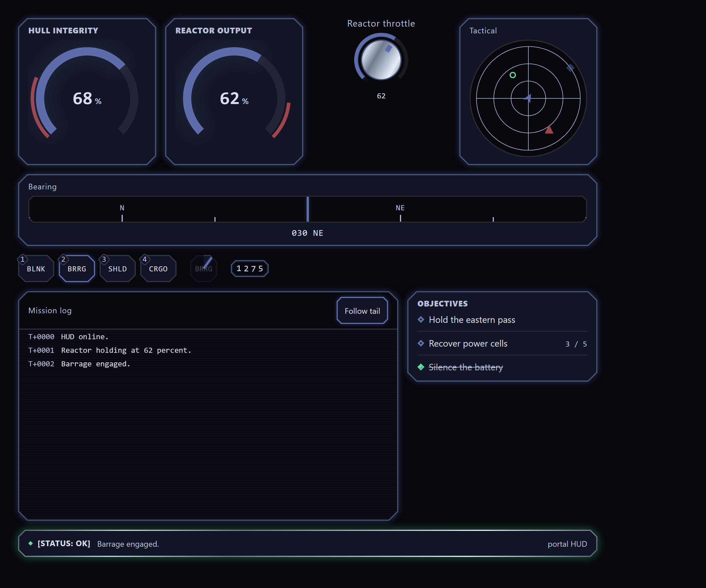This screenshot has height=588, width=706.
Task: Click the Tactical panel title
Action: tap(483, 31)
